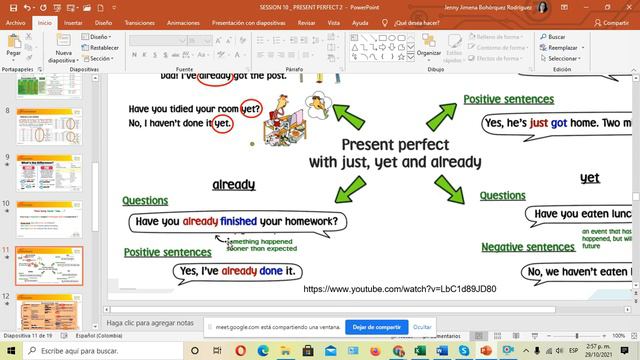Switch to slide sorter view icon
The width and height of the screenshot is (640, 360).
pyautogui.click(x=497, y=336)
